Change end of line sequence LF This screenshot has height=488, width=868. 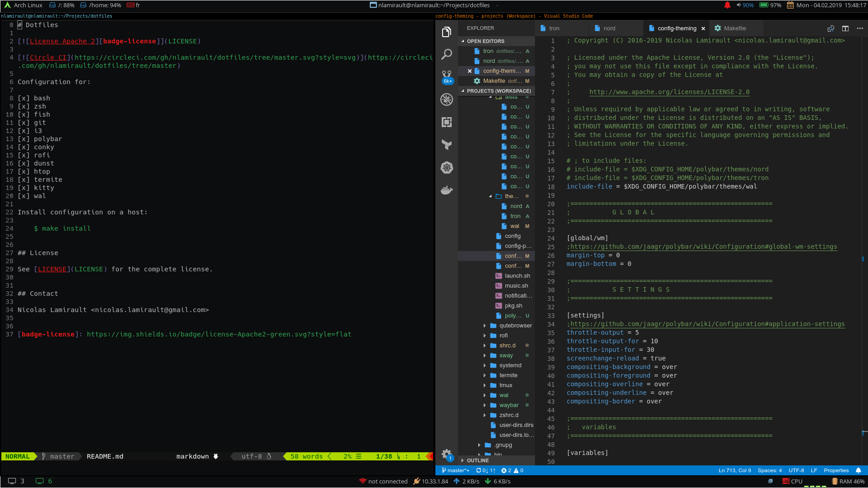tap(814, 471)
